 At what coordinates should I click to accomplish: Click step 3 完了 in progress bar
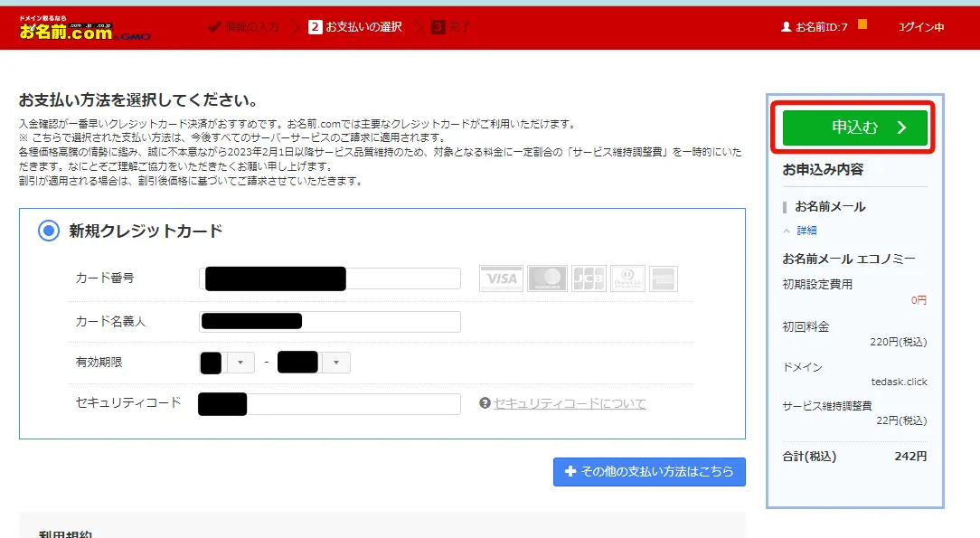click(451, 27)
